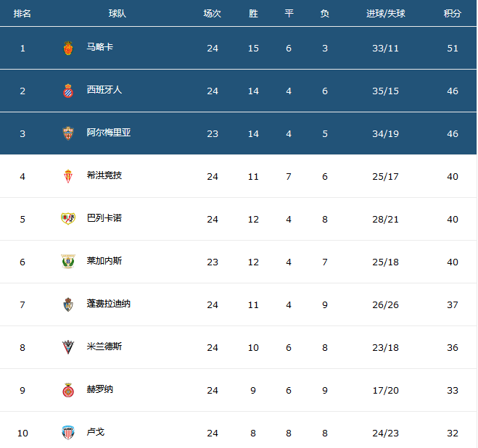The height and width of the screenshot is (448, 478).
Task: Click the Almería (阿尔梅里亚) team crest icon
Action: 68,133
